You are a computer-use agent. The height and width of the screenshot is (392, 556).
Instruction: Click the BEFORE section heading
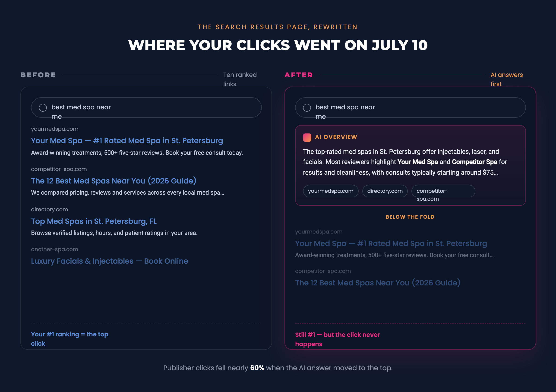[x=38, y=75]
